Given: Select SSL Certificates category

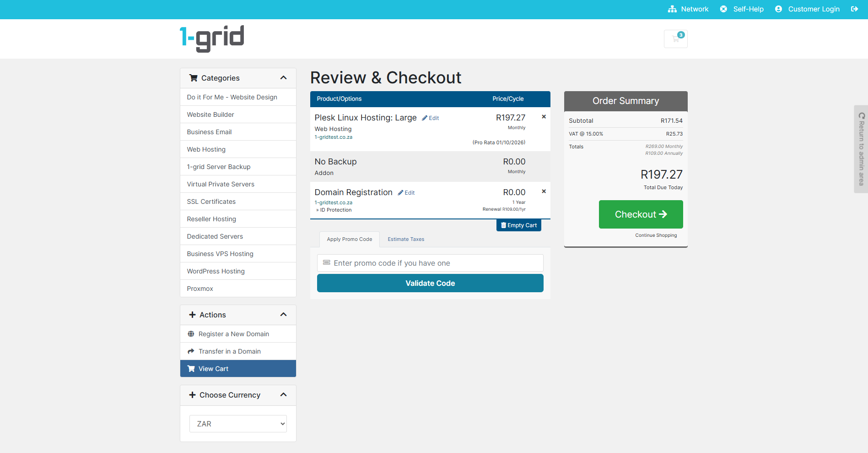Looking at the screenshot, I should (x=238, y=202).
